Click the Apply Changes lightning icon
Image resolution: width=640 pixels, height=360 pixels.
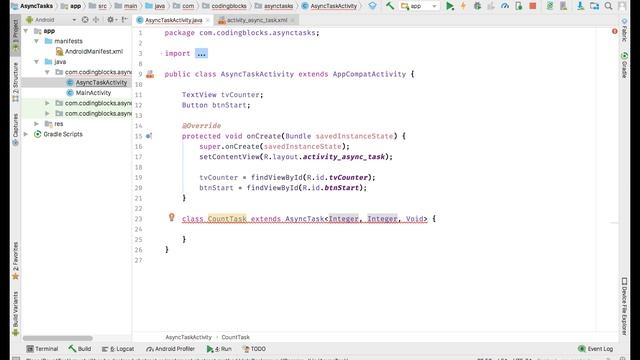463,6
